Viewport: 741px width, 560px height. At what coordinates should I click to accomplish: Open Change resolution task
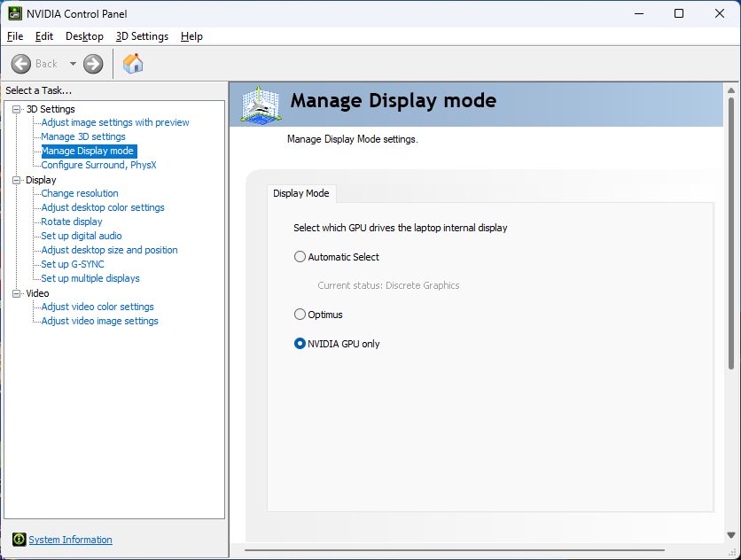(x=80, y=193)
